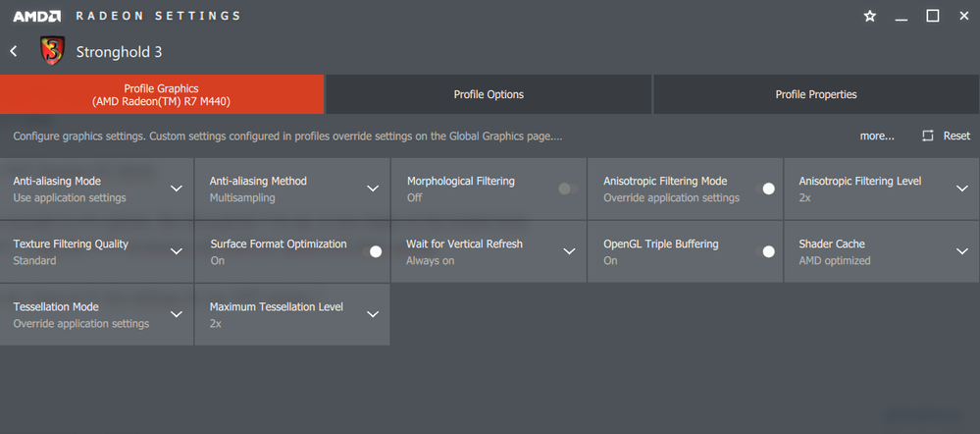Click the AMD optimized value text
Screen dimensions: 980x434
[835, 261]
